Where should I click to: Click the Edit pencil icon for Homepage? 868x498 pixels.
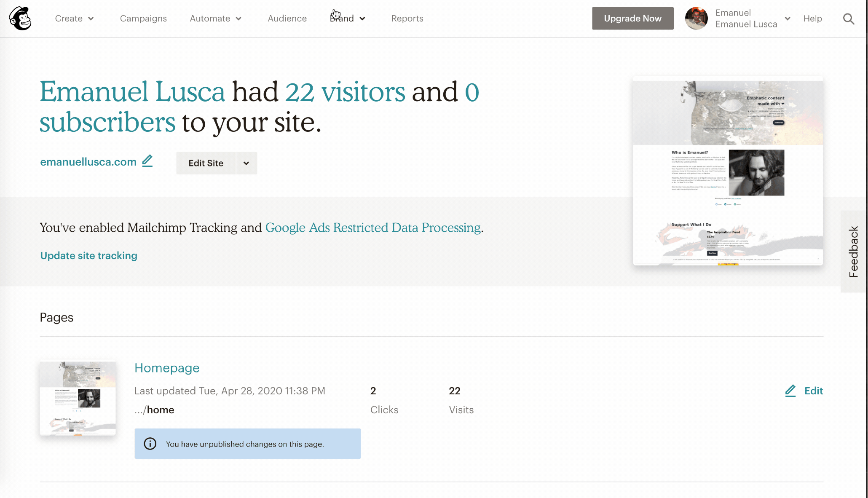coord(790,391)
